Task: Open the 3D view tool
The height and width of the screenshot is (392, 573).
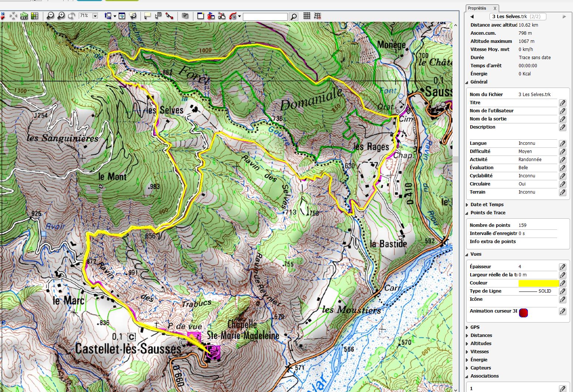Action: (24, 16)
